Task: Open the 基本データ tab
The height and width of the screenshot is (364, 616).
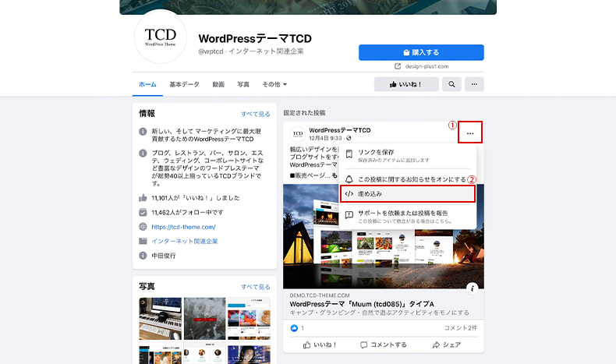Action: 184,84
